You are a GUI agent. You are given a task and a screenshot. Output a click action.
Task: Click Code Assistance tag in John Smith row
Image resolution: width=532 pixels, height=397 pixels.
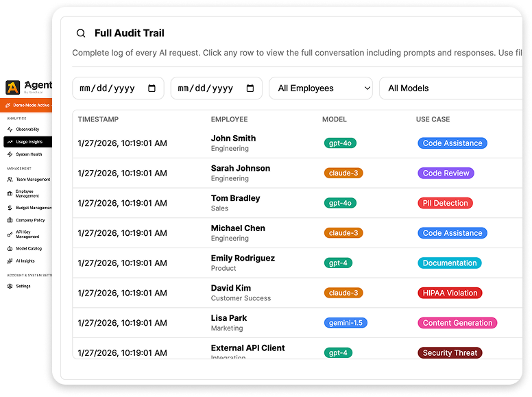click(452, 143)
